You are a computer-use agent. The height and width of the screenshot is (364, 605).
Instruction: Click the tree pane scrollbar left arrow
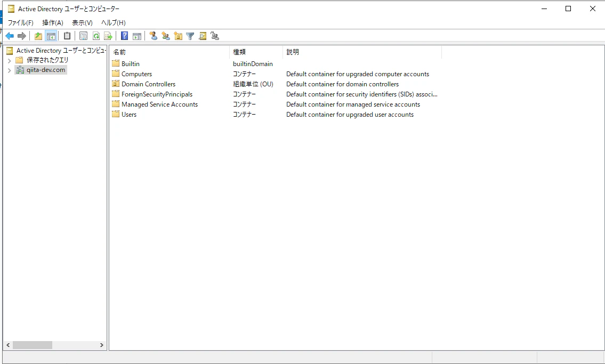[8, 345]
